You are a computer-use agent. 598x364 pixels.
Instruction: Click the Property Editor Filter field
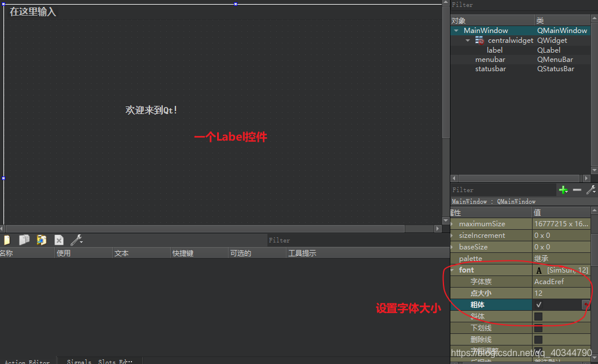click(504, 189)
